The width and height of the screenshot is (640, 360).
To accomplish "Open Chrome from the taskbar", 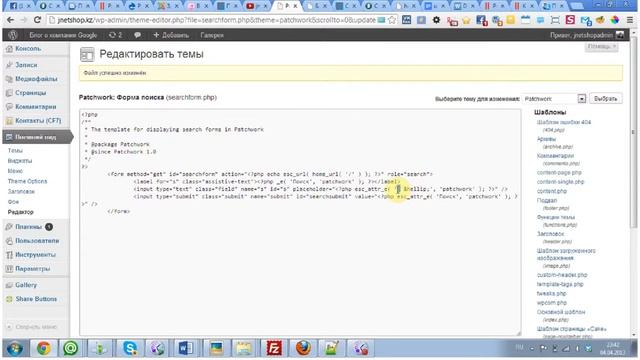I will pyautogui.click(x=44, y=348).
